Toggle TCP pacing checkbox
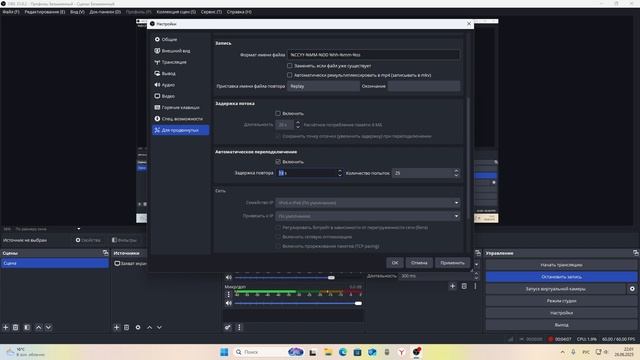The width and height of the screenshot is (640, 360). pos(278,246)
